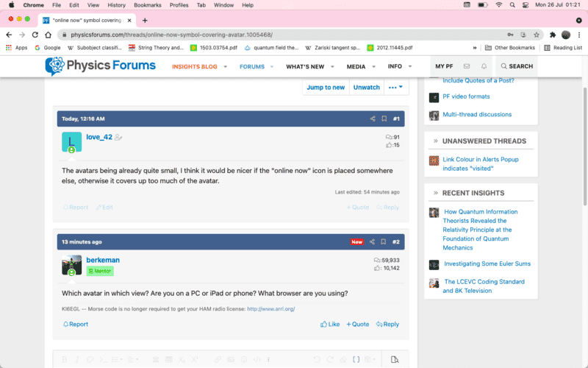Viewport: 588px width, 368px height.
Task: Open the MY PF menu
Action: coord(444,66)
